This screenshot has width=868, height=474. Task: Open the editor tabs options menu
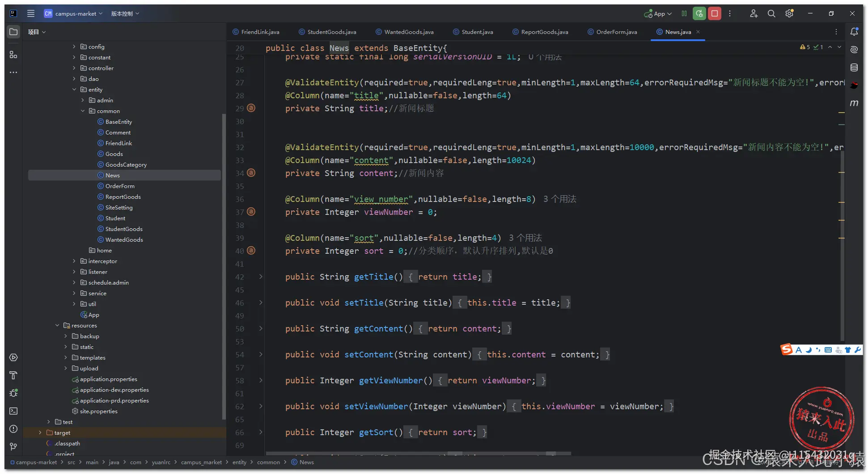[x=836, y=32]
